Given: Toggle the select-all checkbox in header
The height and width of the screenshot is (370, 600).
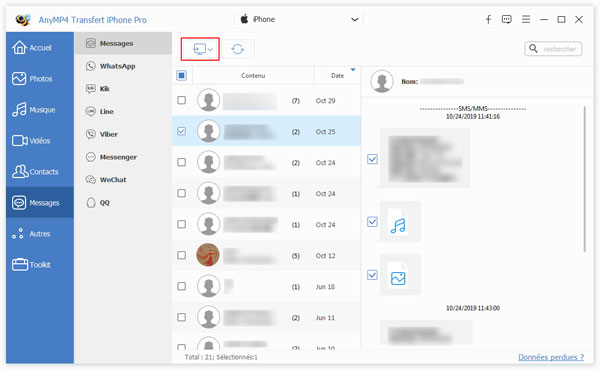Looking at the screenshot, I should coord(182,75).
